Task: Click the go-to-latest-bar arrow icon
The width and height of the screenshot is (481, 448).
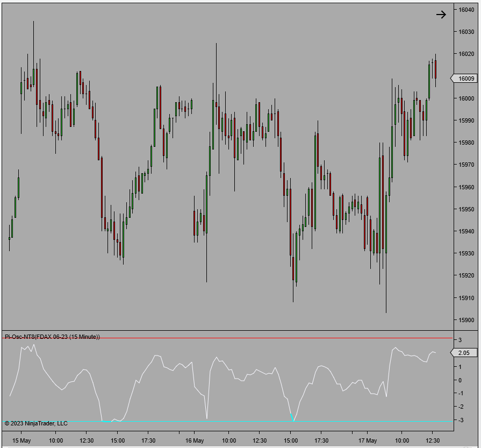Action: click(441, 15)
